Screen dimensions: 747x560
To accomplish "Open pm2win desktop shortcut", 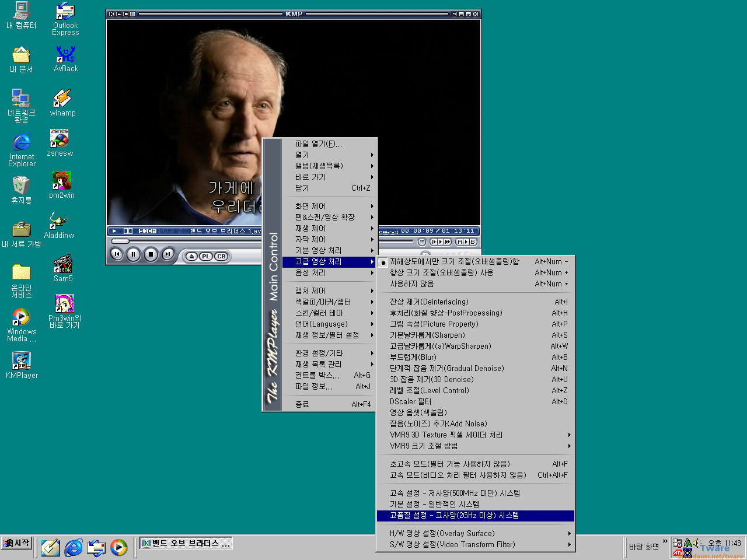I will (x=62, y=185).
